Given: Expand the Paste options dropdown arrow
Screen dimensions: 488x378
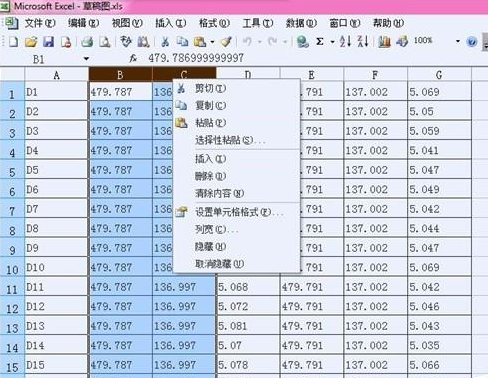Looking at the screenshot, I should [x=212, y=42].
